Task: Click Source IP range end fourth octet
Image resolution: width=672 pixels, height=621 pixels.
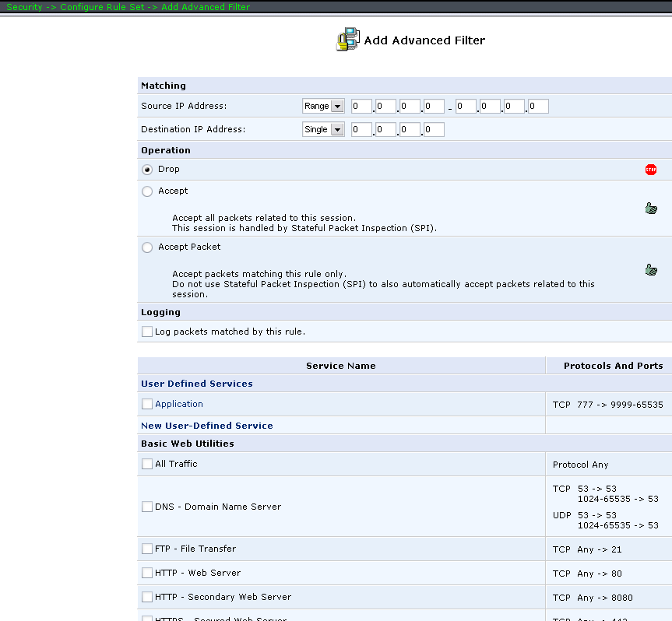Action: click(539, 106)
